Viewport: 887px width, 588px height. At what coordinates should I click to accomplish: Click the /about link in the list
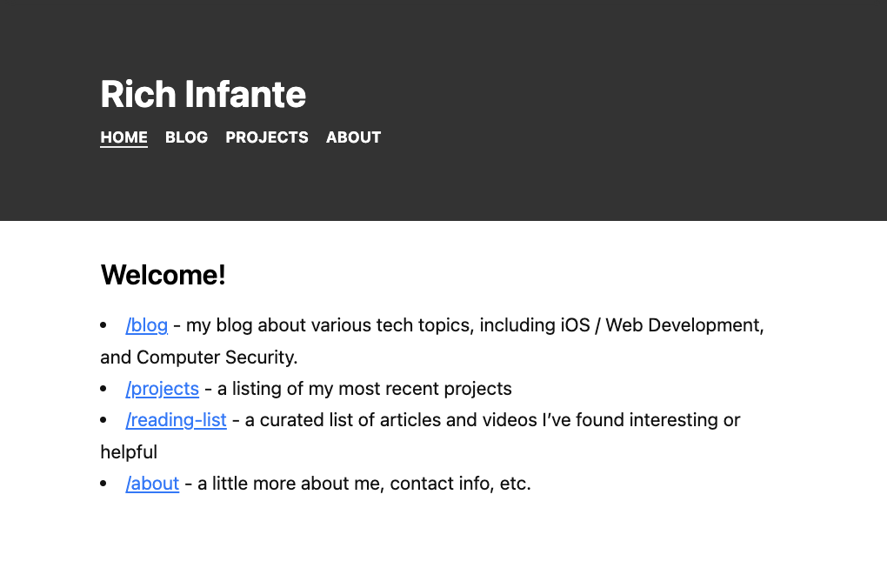(x=152, y=484)
